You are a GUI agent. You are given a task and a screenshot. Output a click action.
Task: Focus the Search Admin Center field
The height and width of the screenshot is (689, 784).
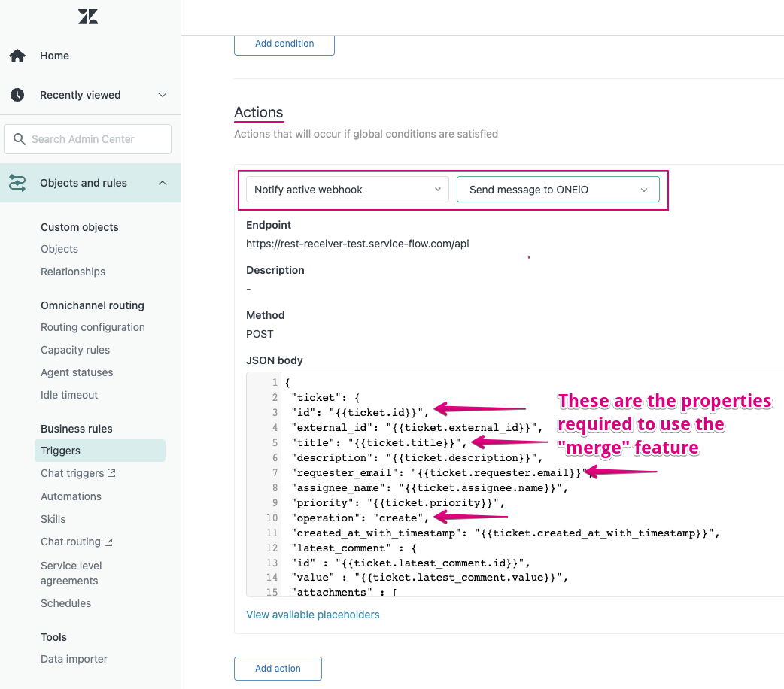[88, 139]
